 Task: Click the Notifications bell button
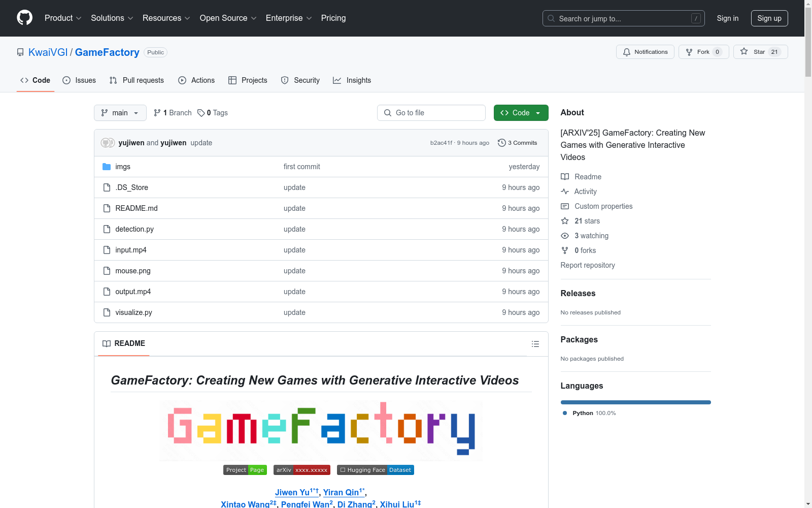(x=645, y=52)
